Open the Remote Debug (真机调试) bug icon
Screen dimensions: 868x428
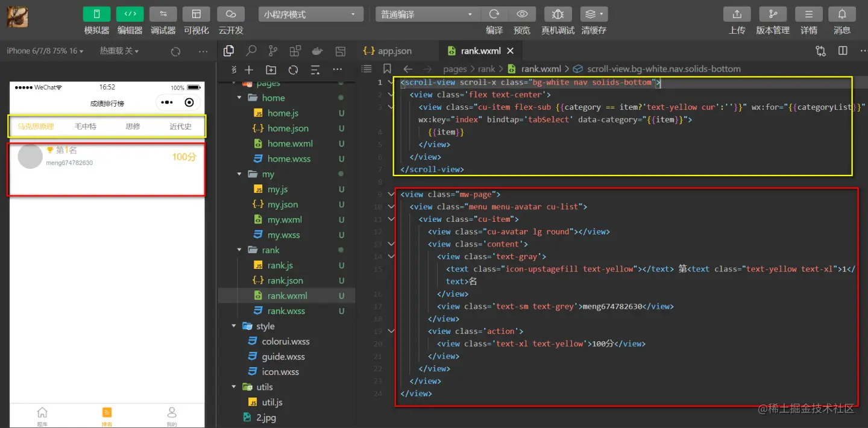coord(558,14)
